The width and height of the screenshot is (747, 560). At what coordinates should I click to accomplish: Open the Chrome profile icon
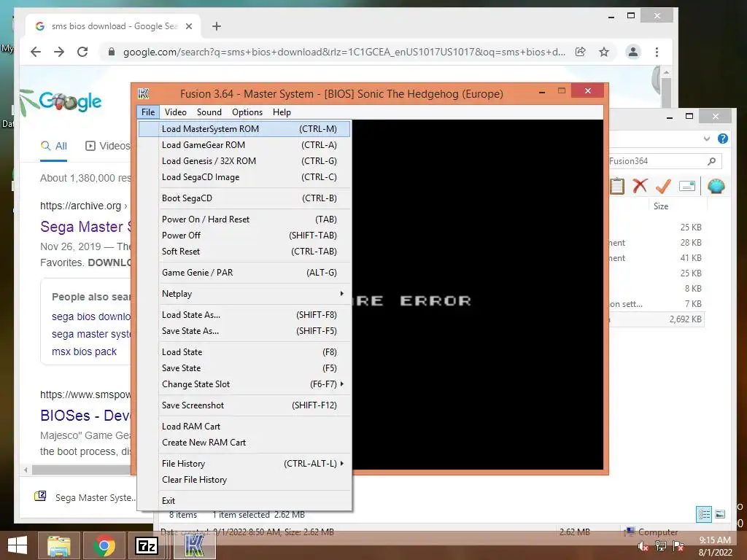pos(633,52)
